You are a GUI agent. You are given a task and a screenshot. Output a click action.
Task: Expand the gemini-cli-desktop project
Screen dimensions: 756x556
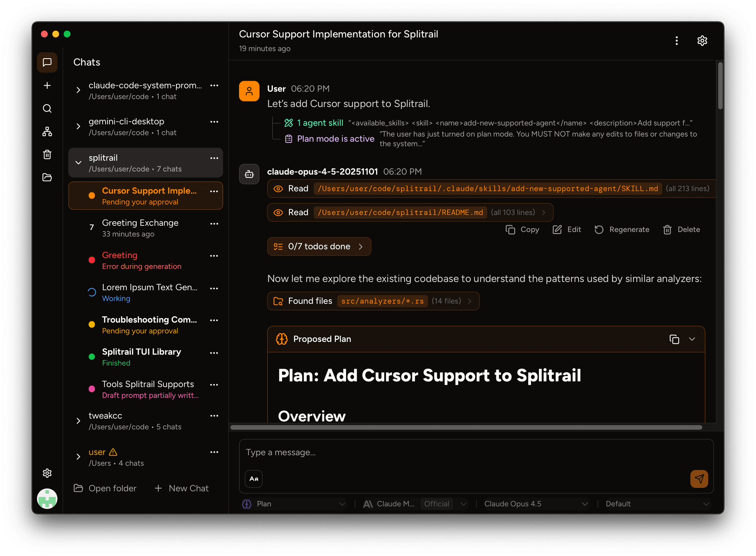pos(78,126)
